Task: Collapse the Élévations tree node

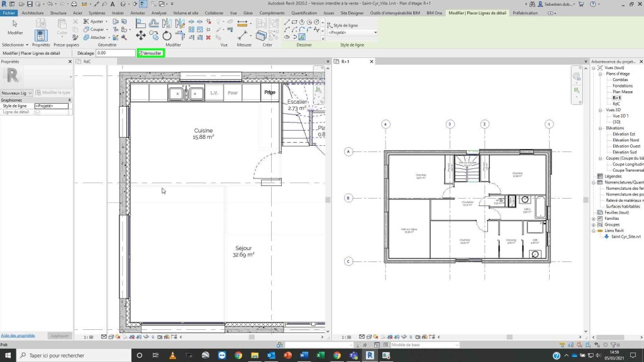Action: pos(601,128)
